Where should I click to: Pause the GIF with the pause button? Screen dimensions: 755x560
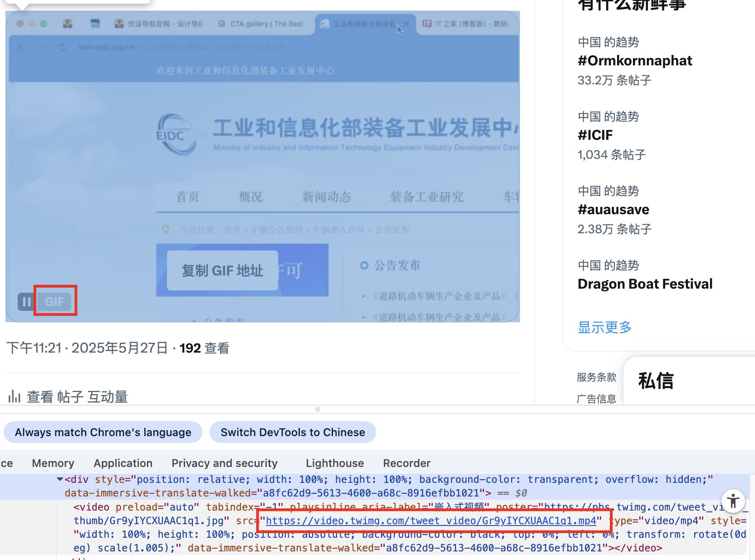tap(26, 302)
